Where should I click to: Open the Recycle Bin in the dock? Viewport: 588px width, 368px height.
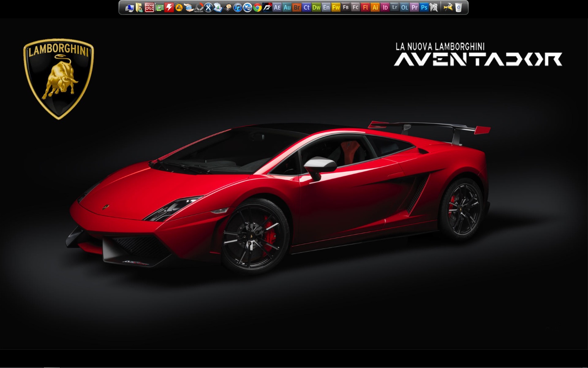[x=458, y=7]
